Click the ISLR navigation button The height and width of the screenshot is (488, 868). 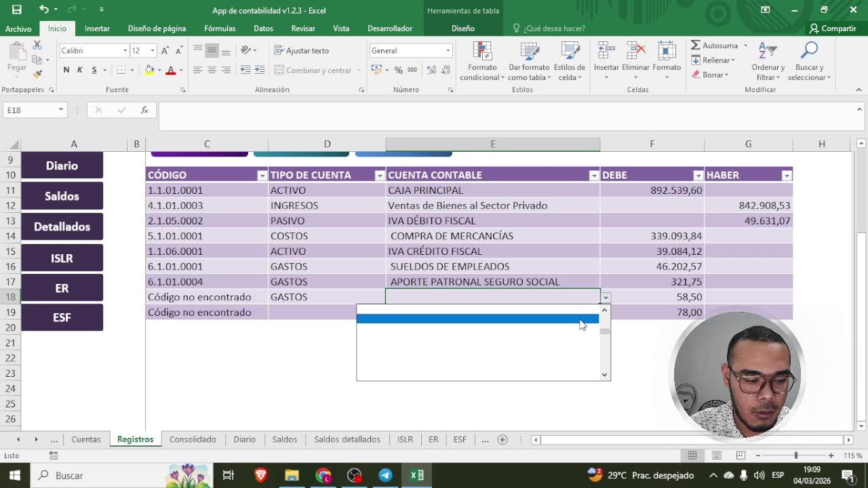[62, 258]
